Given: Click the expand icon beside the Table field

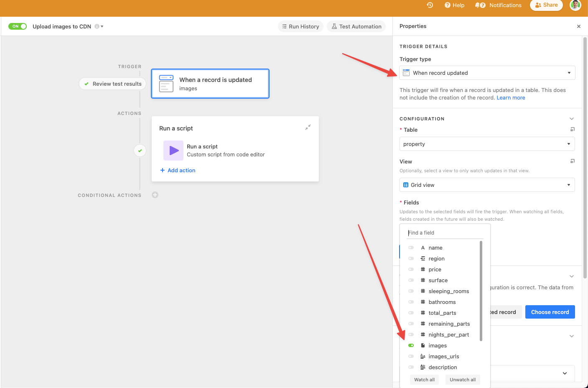Looking at the screenshot, I should (x=572, y=130).
